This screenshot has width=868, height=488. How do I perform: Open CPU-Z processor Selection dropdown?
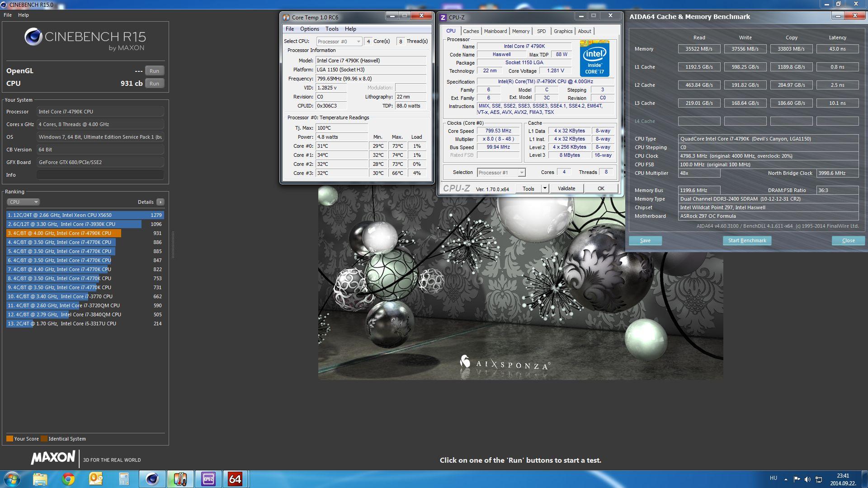501,173
